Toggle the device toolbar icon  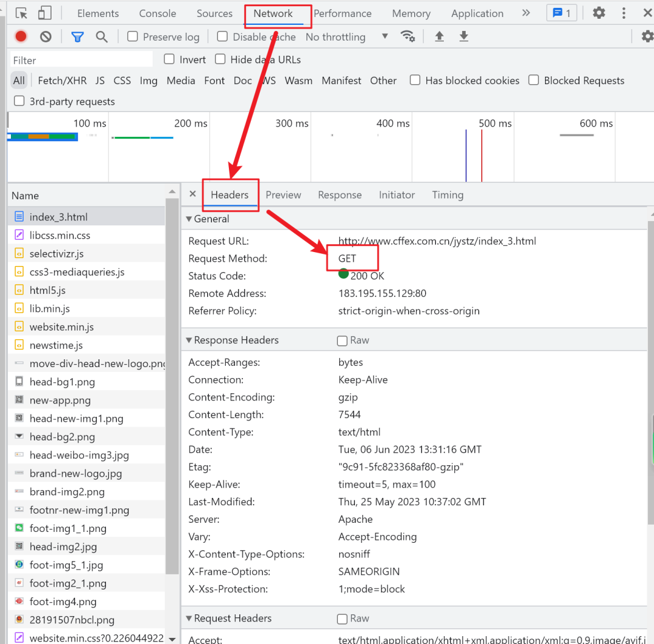coord(45,13)
